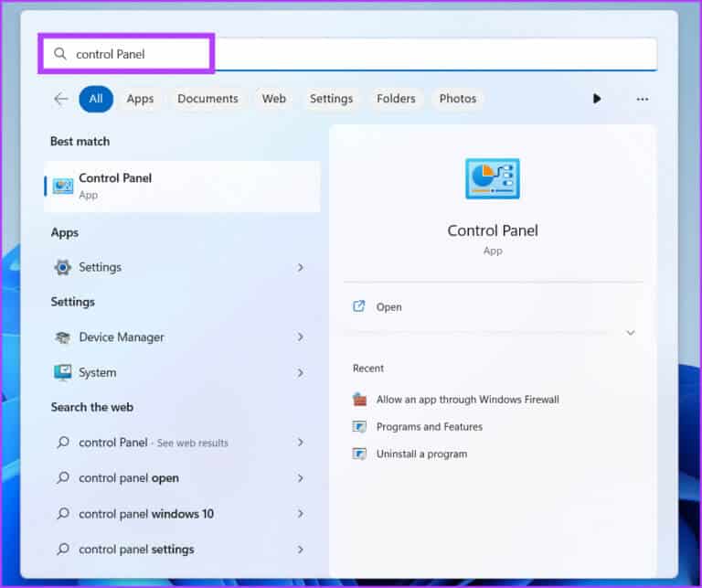Click the Control Panel icon in best match
The height and width of the screenshot is (588, 702).
63,186
